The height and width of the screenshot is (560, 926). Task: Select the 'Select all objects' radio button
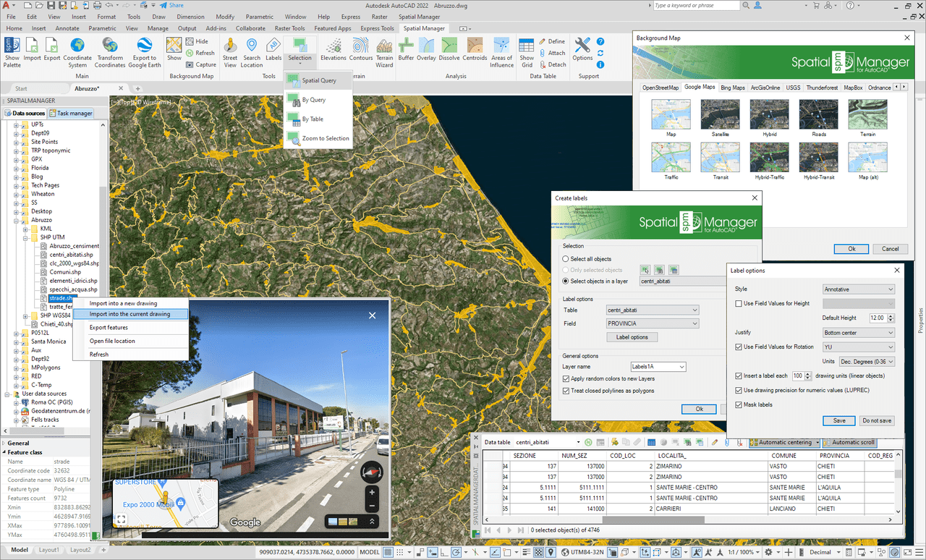click(x=566, y=259)
